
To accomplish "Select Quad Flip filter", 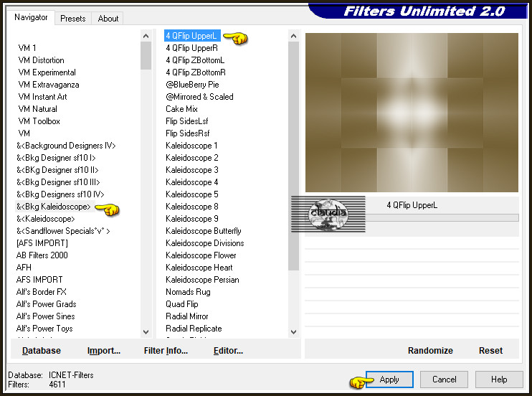I will point(182,304).
